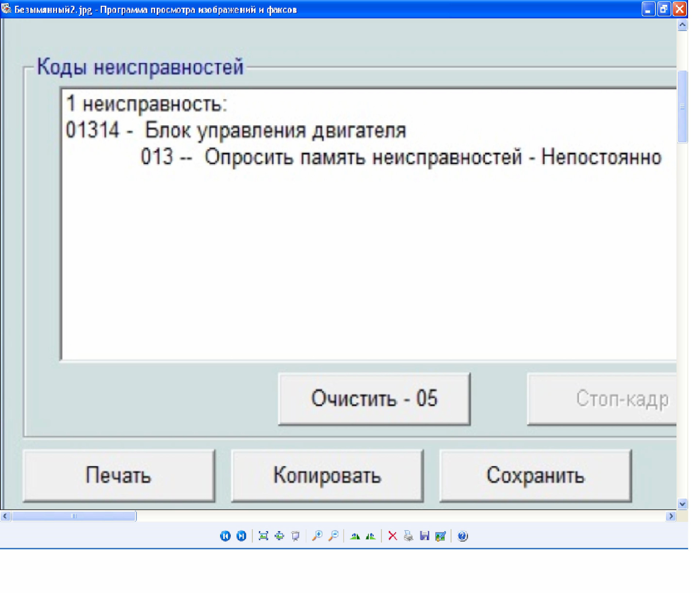Click the floppy disk Copy To icon
The image size is (700, 593).
click(424, 536)
